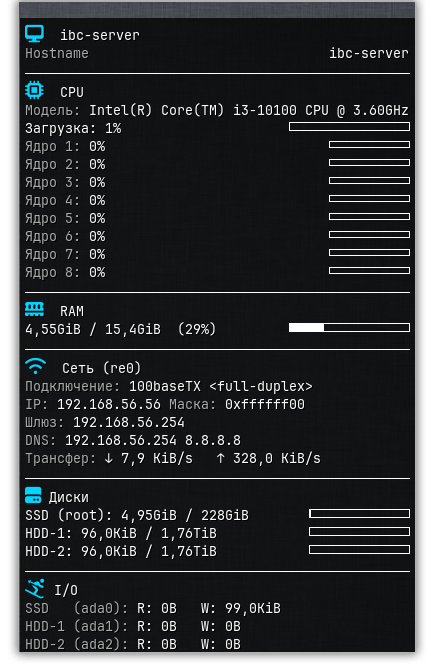
Task: Click the Intel(R) Core(TM) i3-10100 model text
Action: point(249,110)
